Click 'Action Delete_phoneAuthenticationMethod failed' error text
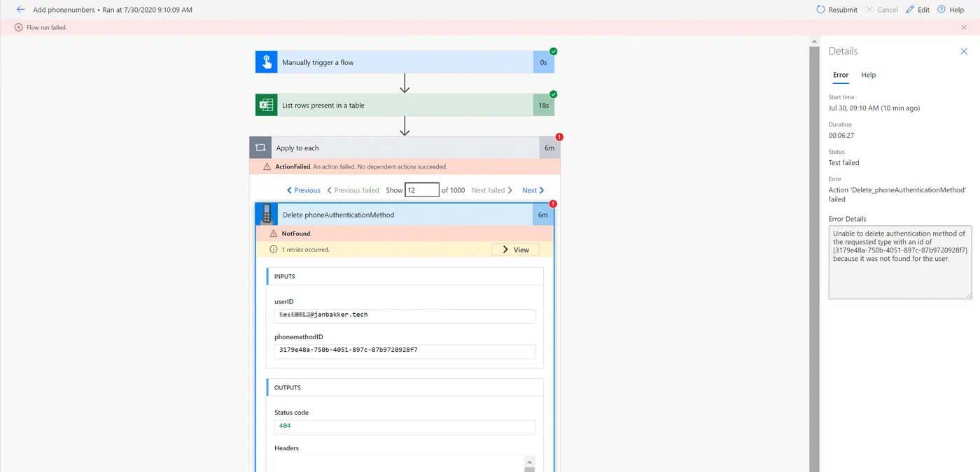This screenshot has height=472, width=980. pyautogui.click(x=897, y=194)
